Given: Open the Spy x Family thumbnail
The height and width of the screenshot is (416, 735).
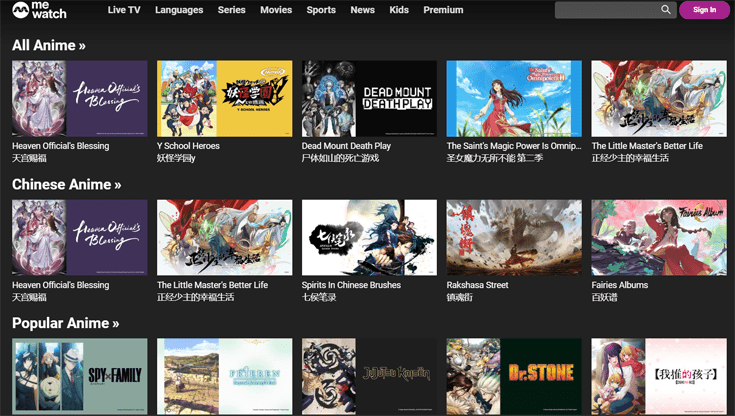Looking at the screenshot, I should [80, 376].
